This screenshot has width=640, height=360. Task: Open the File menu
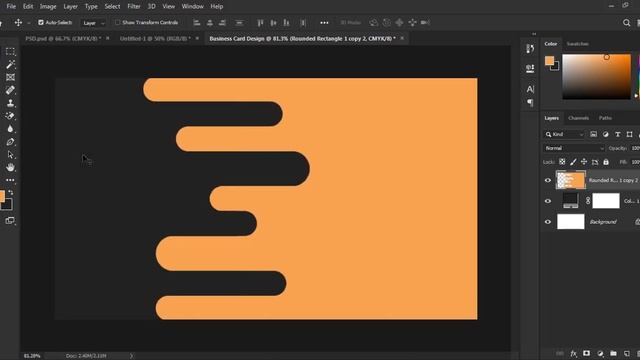(11, 7)
